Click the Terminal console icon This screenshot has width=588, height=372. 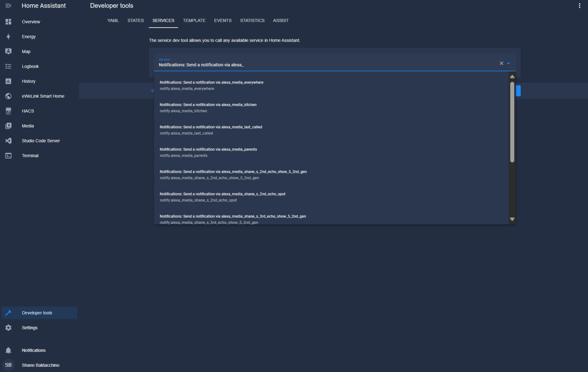click(8, 156)
